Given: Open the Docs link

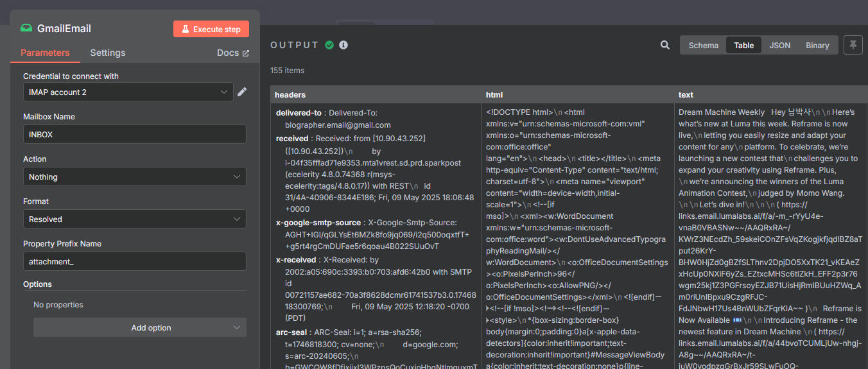Looking at the screenshot, I should (233, 53).
